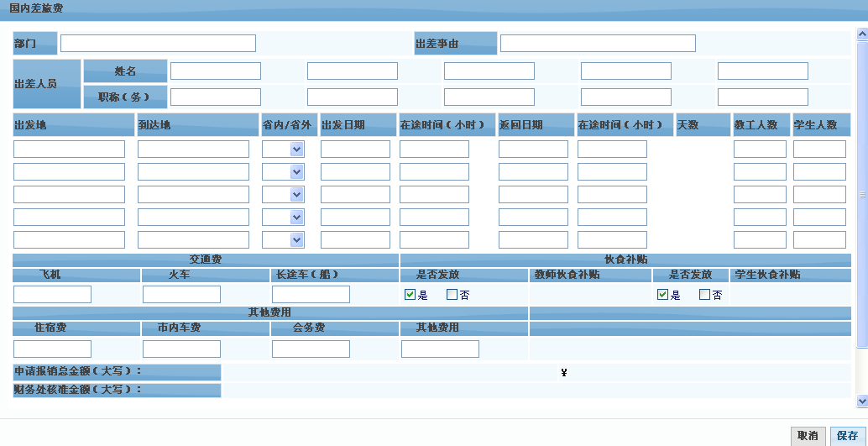Click the 火车 fare input field
This screenshot has width=868, height=446.
tap(181, 295)
